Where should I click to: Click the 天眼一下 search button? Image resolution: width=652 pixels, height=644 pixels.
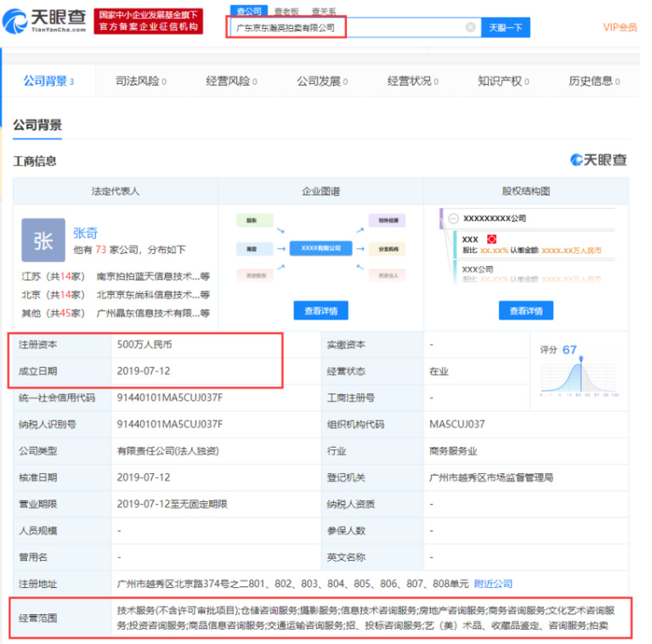[x=506, y=27]
